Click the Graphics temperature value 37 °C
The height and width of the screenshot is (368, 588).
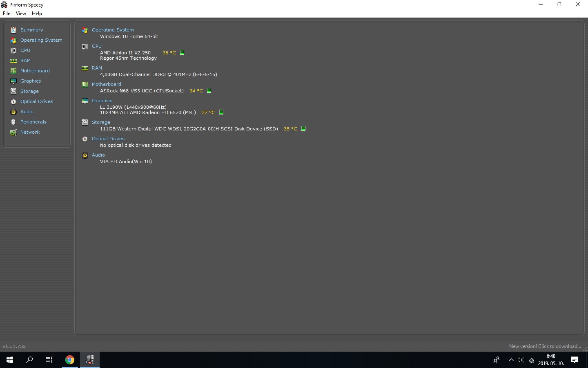point(208,112)
